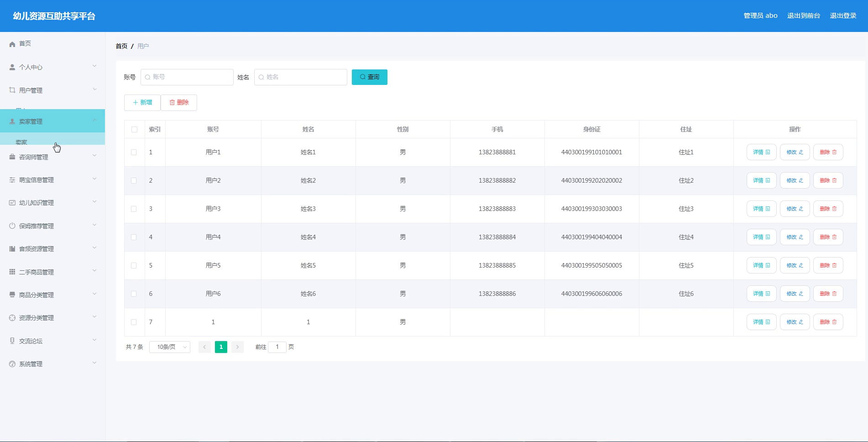Check the checkbox for row index 7
868x442 pixels.
coord(134,322)
